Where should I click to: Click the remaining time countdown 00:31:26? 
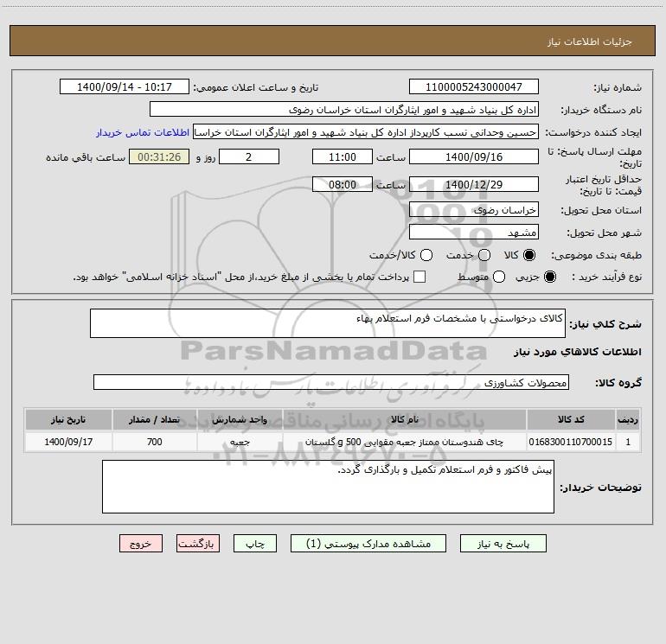coord(159,156)
